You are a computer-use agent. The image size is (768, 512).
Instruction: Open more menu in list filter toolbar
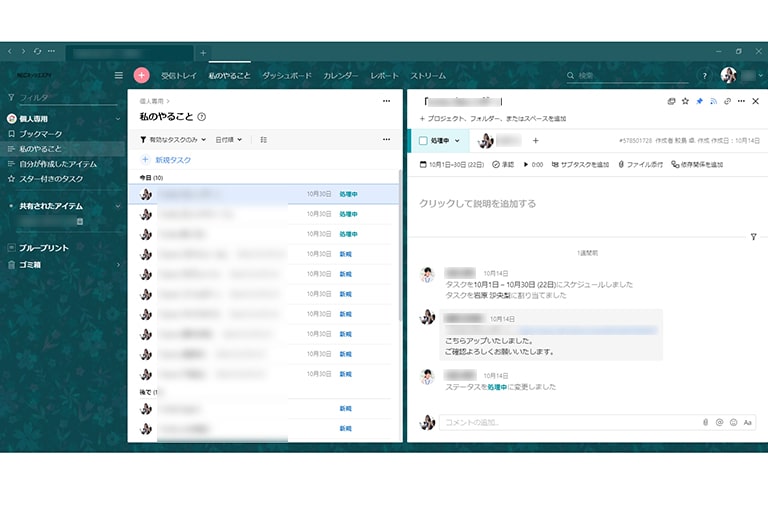[386, 140]
